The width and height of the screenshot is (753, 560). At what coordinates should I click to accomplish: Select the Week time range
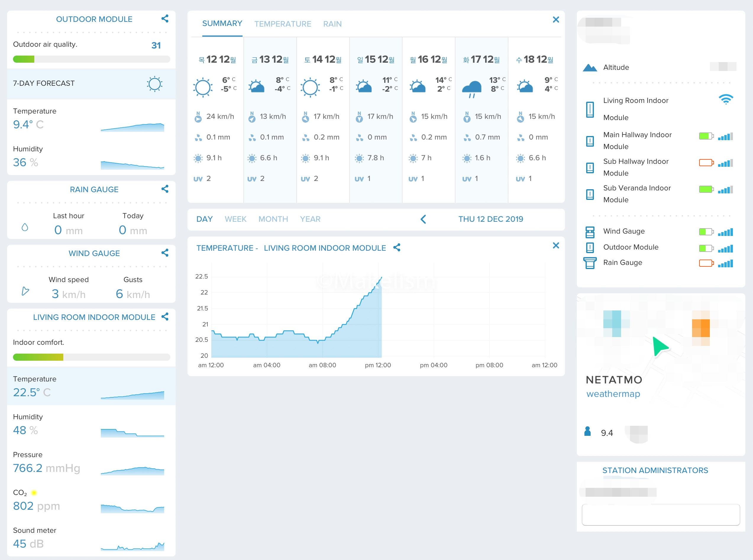pos(235,219)
